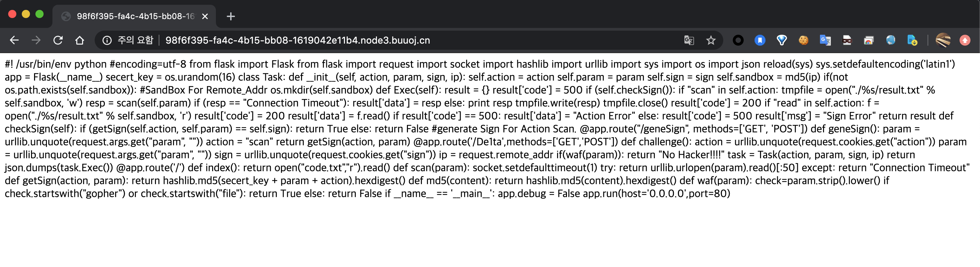Open the blue diamond extension
The width and height of the screenshot is (980, 267).
point(781,40)
